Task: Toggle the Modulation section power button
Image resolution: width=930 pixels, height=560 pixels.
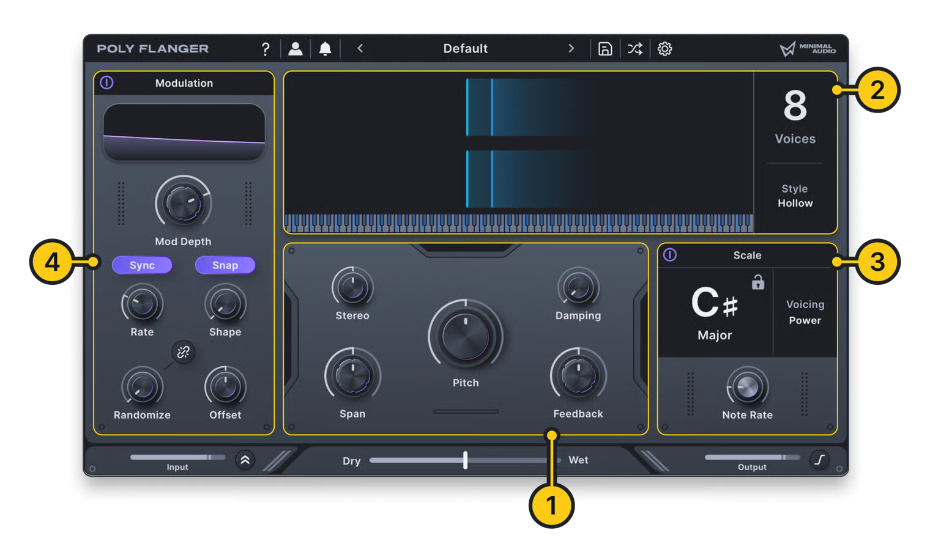Action: [x=106, y=83]
